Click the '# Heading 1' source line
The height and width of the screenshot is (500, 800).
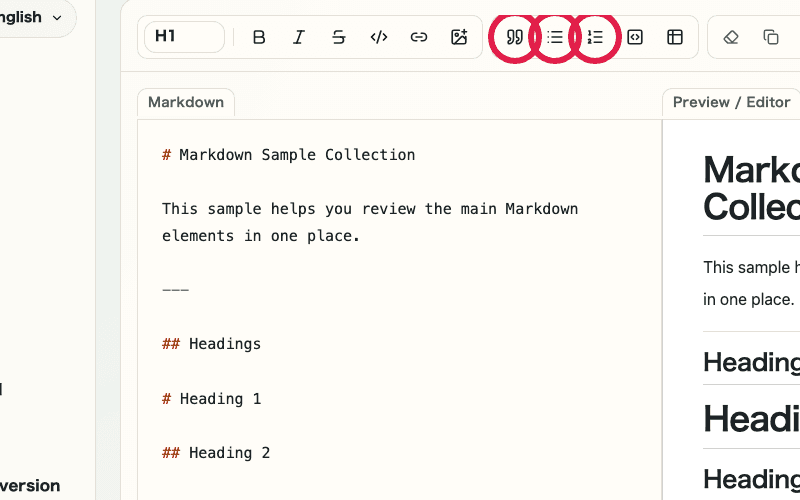[211, 398]
